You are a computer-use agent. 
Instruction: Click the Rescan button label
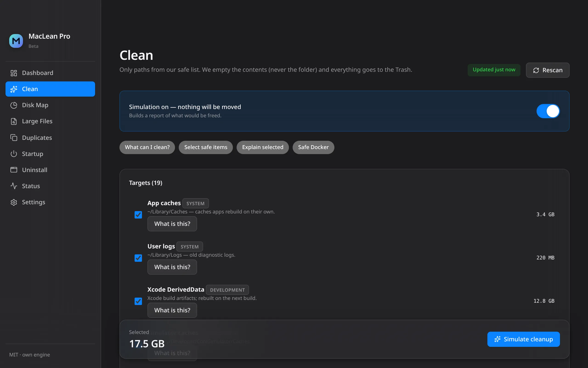(x=552, y=70)
